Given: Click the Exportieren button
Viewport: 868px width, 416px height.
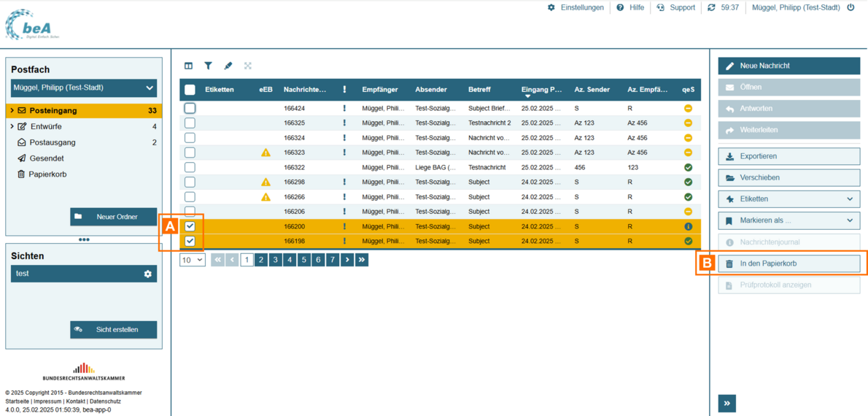Looking at the screenshot, I should click(788, 156).
